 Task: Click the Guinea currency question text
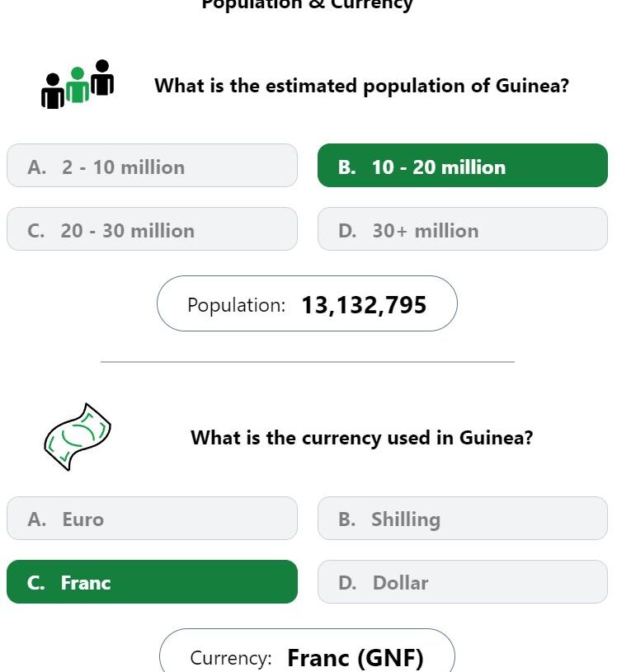(x=361, y=438)
